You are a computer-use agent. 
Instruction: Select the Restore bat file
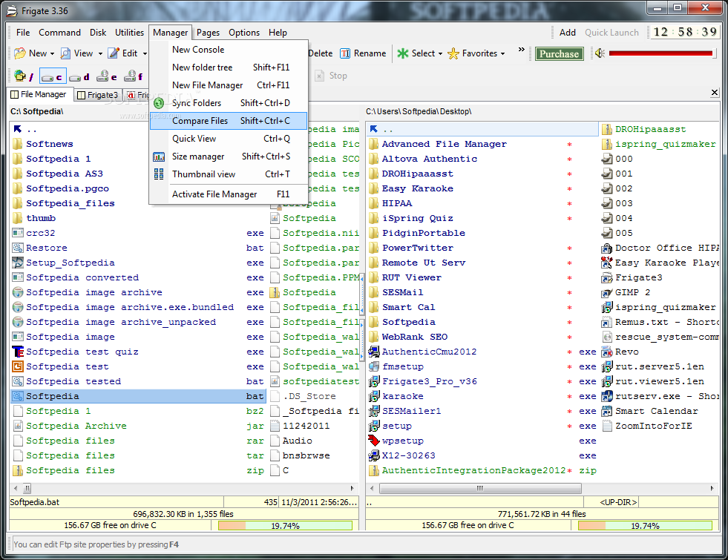(x=47, y=248)
